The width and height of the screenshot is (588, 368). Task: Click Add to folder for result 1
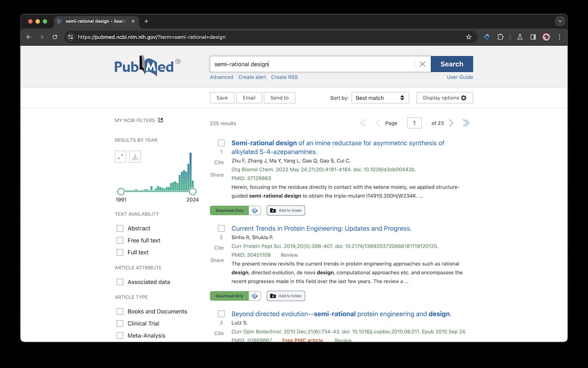[286, 210]
